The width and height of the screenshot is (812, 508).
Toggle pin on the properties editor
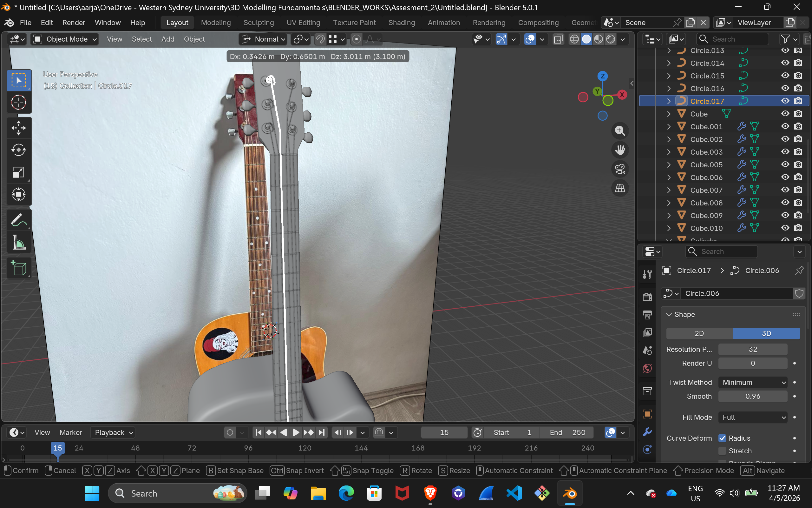click(x=800, y=271)
